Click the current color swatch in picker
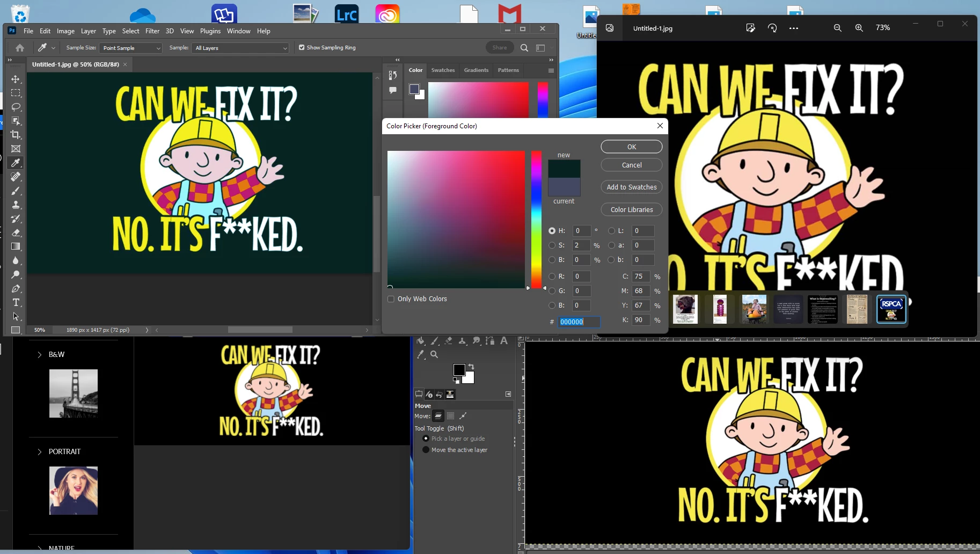Image resolution: width=980 pixels, height=554 pixels. coord(564,187)
